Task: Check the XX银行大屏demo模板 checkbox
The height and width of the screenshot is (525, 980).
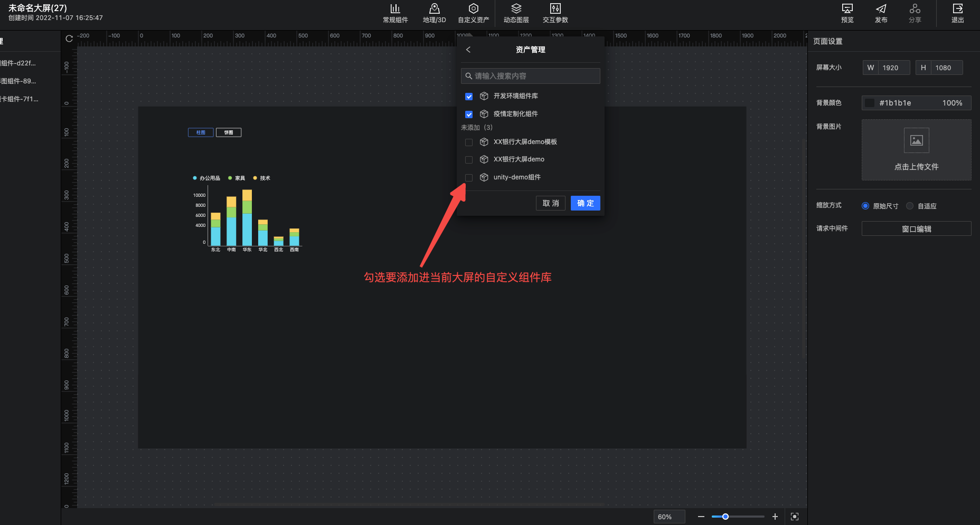Action: [469, 142]
